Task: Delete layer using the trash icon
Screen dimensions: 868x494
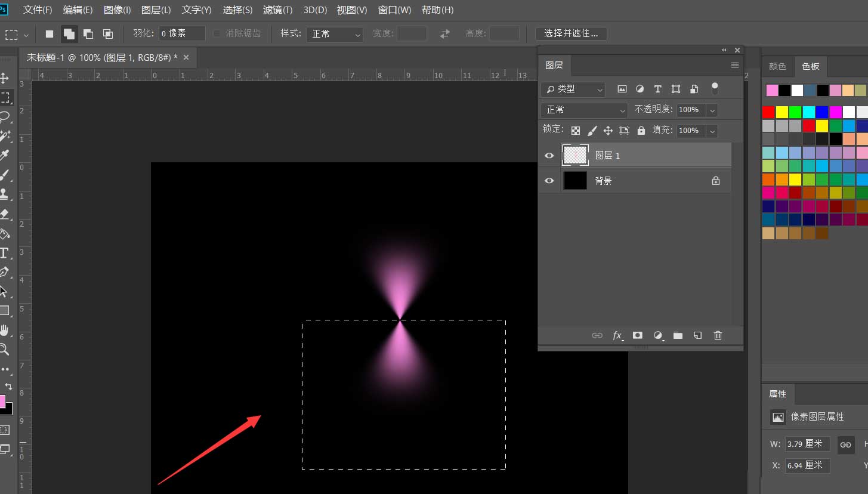Action: coord(718,335)
